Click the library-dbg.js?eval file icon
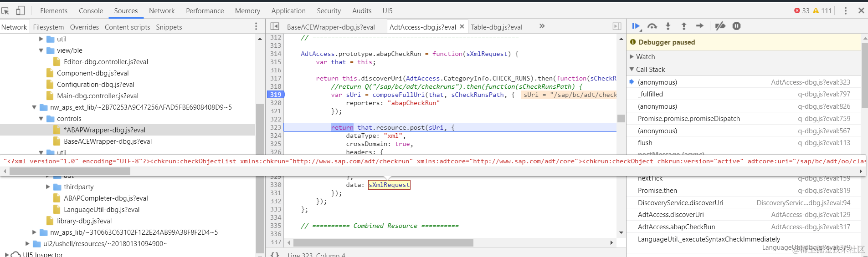Screen dimensions: 868x257 coord(50,221)
